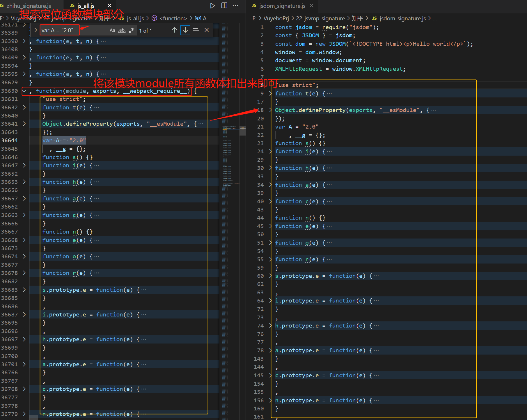
Task: Click 'function n() {}' at line 44 right editor
Action: click(x=300, y=218)
